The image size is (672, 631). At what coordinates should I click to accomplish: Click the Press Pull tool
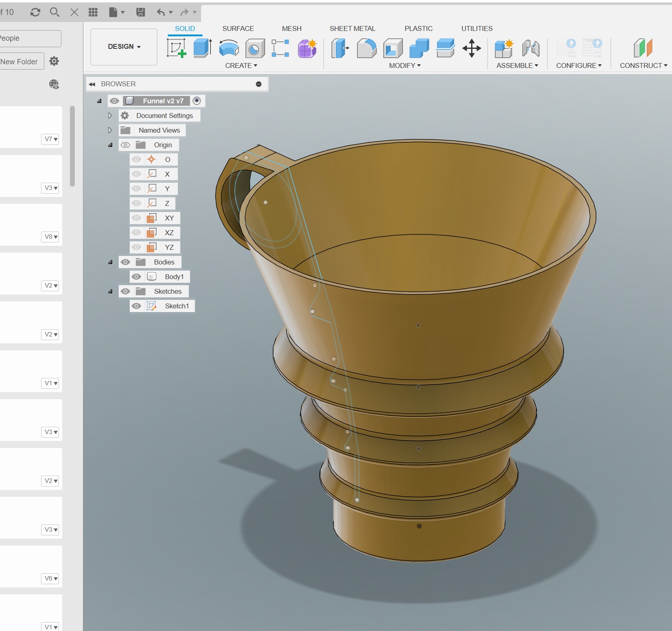pyautogui.click(x=340, y=48)
